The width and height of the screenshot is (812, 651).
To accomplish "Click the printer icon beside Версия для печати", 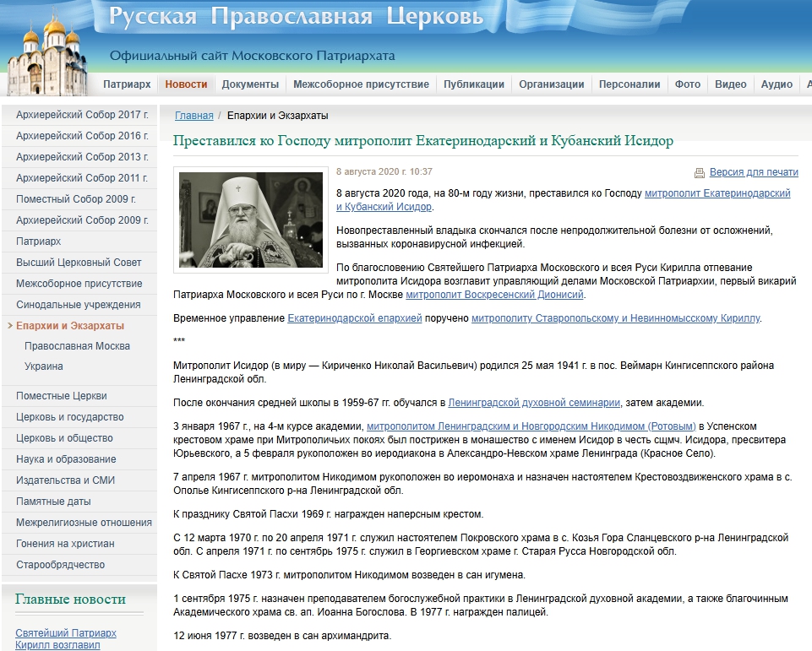I will (x=699, y=173).
